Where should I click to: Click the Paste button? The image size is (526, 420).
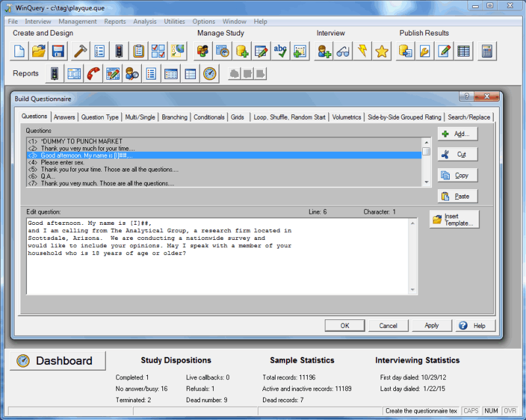[x=458, y=197]
